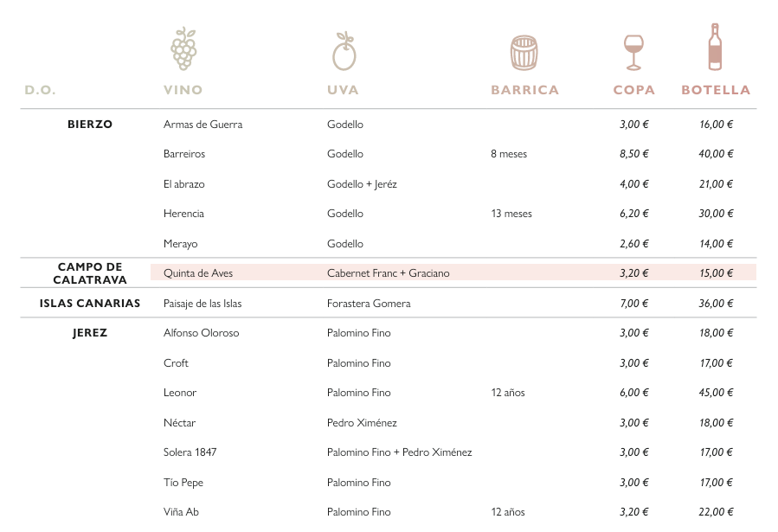
Task: Click the wine bottle icon above BOTELLA
Action: click(x=715, y=47)
